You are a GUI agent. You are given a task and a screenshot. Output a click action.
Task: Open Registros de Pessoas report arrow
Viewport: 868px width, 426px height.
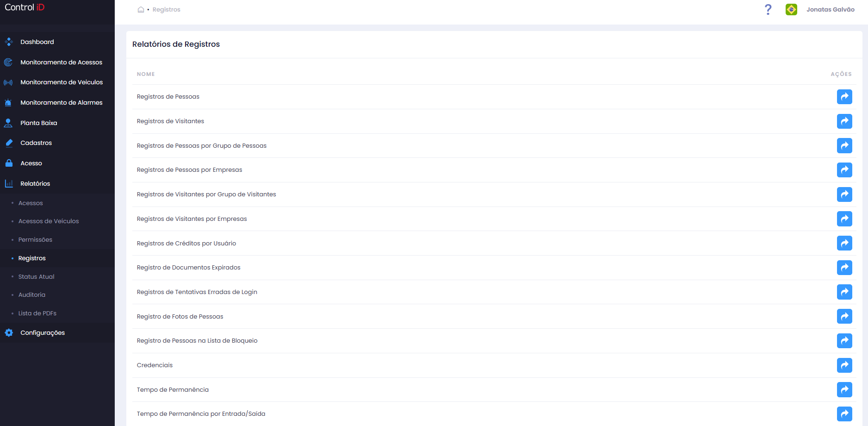coord(844,97)
